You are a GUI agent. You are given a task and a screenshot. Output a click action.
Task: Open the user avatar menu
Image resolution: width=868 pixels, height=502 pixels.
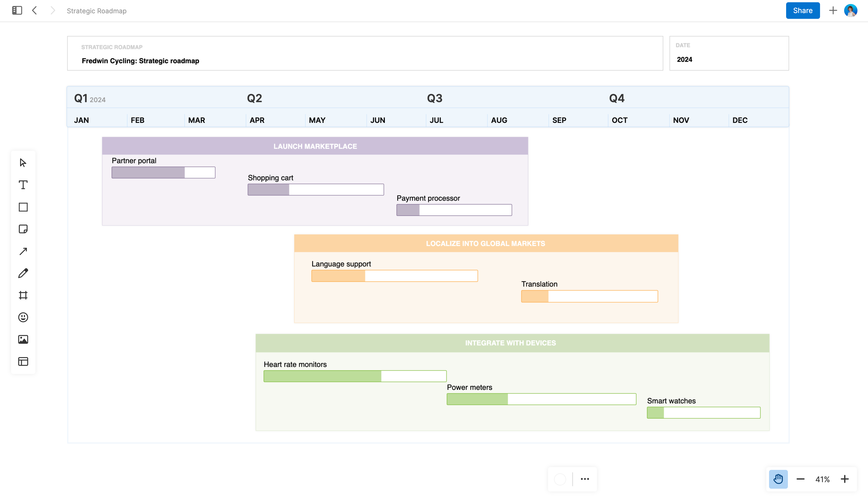click(851, 10)
